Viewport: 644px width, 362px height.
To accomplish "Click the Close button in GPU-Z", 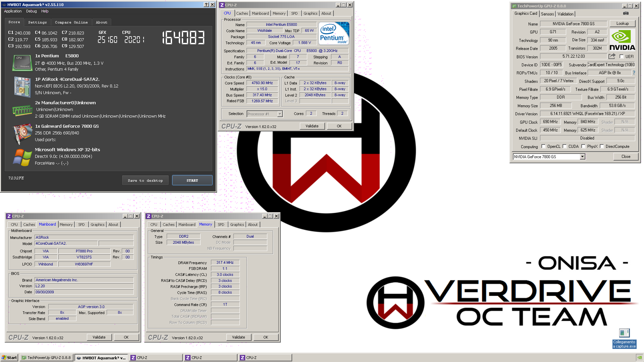I will (626, 157).
